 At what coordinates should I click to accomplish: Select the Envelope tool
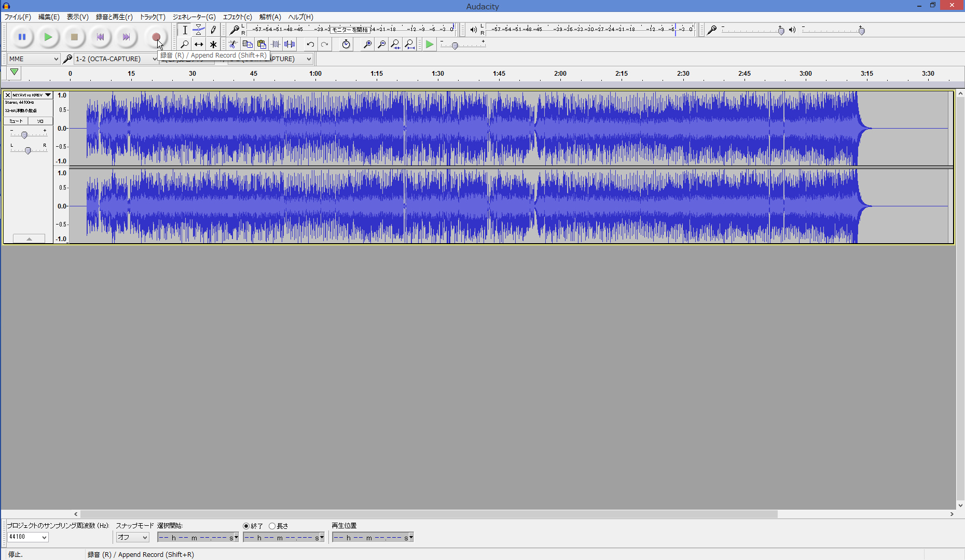[199, 30]
